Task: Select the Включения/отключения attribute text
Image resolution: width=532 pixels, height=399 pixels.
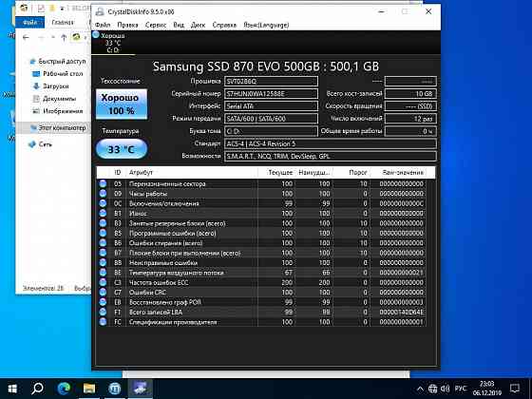Action: (163, 203)
